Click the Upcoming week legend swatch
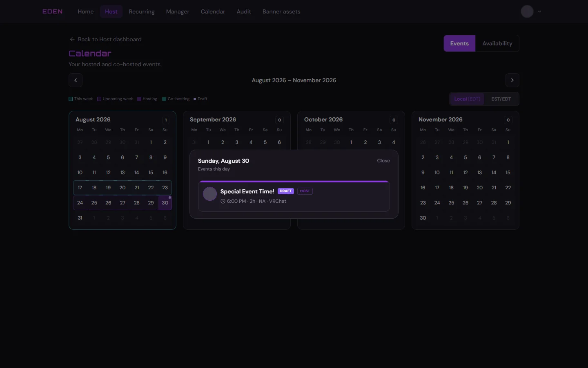This screenshot has height=368, width=588. click(99, 99)
